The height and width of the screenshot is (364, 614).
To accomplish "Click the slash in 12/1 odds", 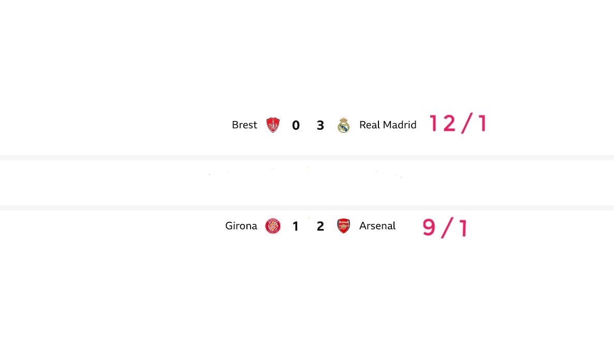I will [x=467, y=123].
